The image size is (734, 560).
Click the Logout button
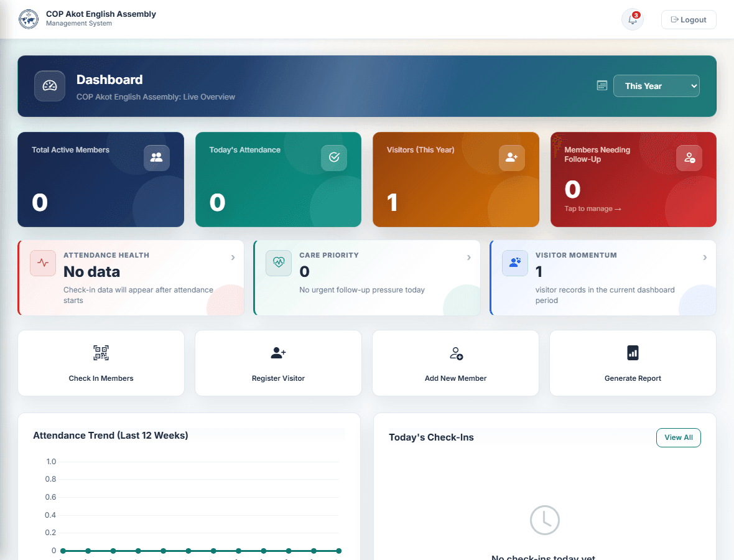[x=689, y=20]
